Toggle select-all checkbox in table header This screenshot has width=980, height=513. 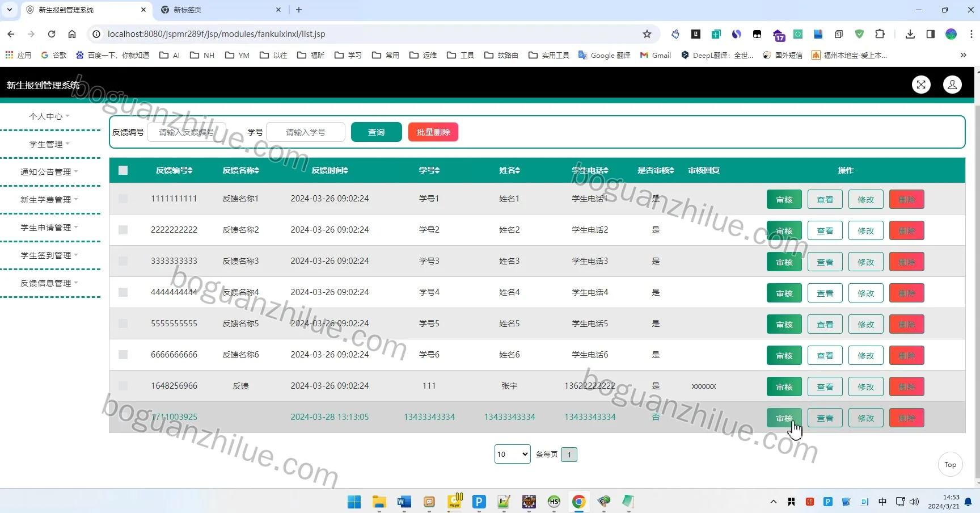pos(123,170)
